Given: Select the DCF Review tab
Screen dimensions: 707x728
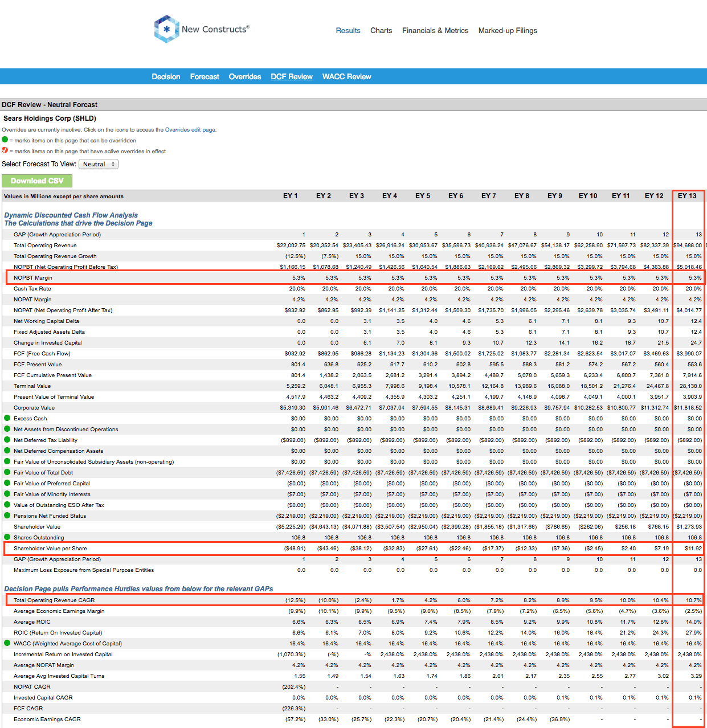Looking at the screenshot, I should coord(292,77).
